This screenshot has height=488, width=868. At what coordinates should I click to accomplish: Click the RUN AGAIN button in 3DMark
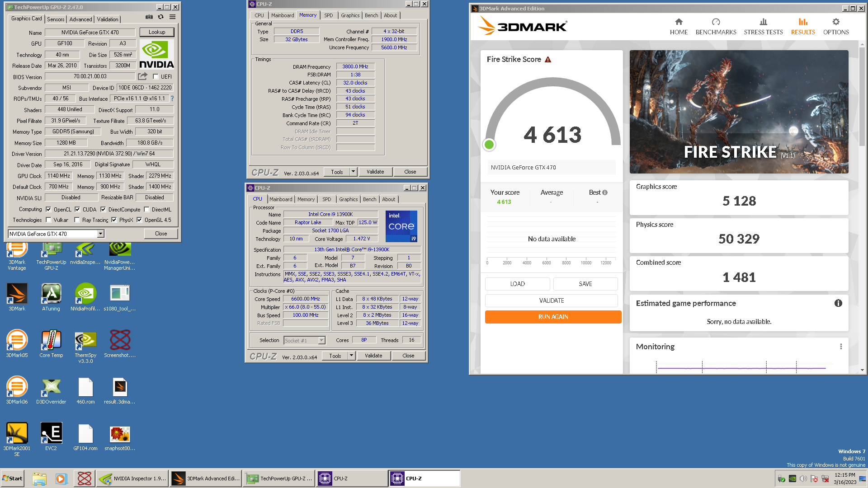tap(553, 317)
